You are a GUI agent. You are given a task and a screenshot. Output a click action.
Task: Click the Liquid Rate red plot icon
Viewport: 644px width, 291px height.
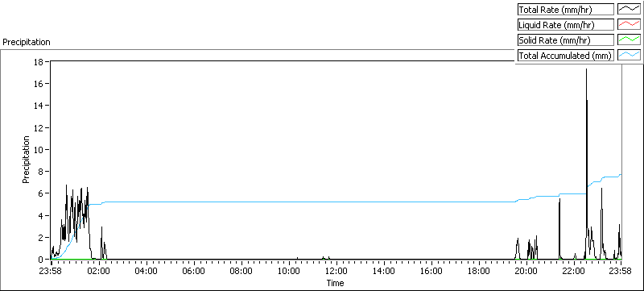(x=629, y=25)
